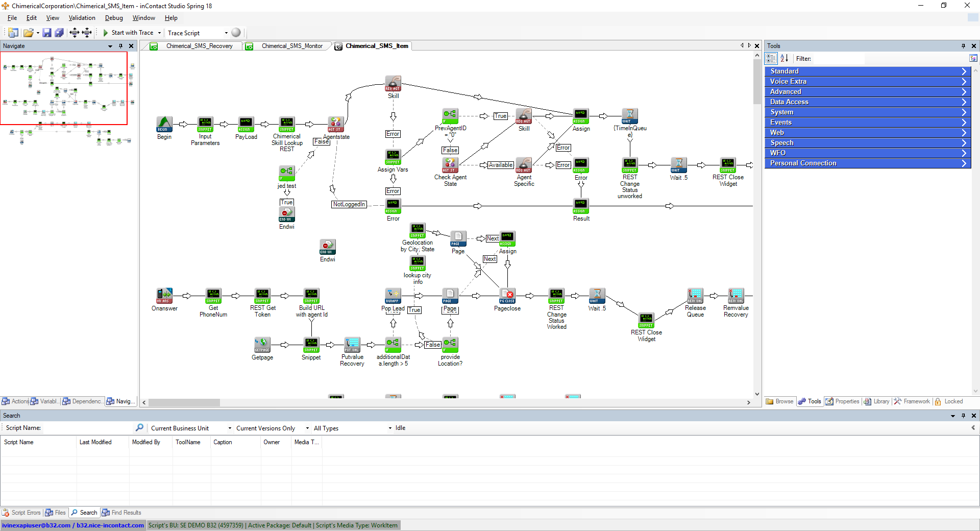
Task: Select the TimeInQueue wait hourglass icon
Action: 630,116
